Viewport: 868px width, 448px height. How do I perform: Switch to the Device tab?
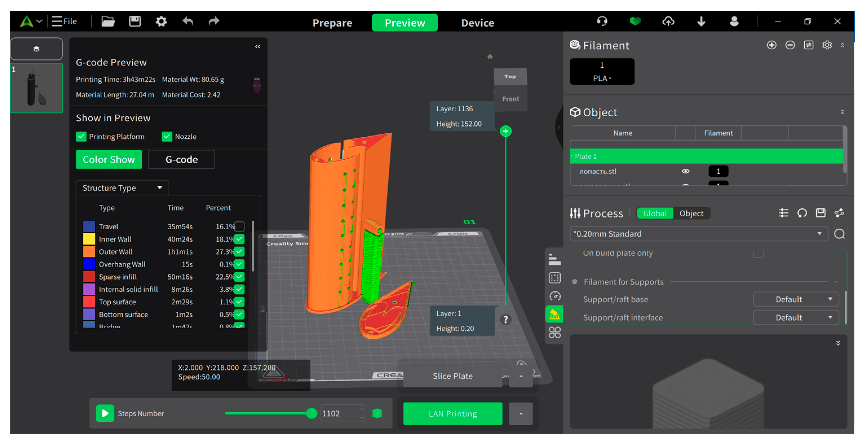click(x=477, y=23)
